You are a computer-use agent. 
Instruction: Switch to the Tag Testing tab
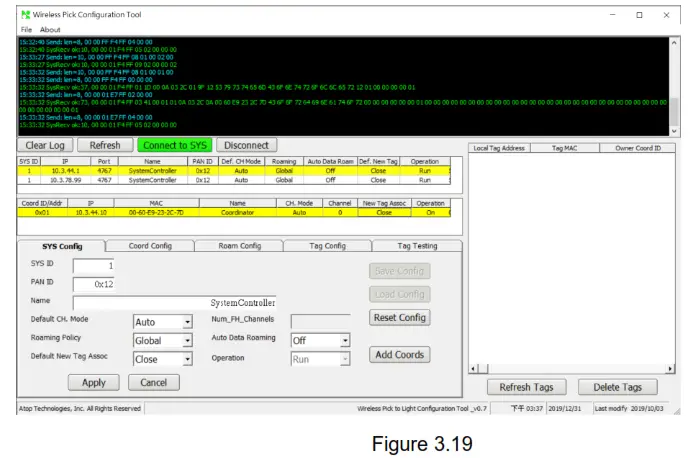(417, 246)
